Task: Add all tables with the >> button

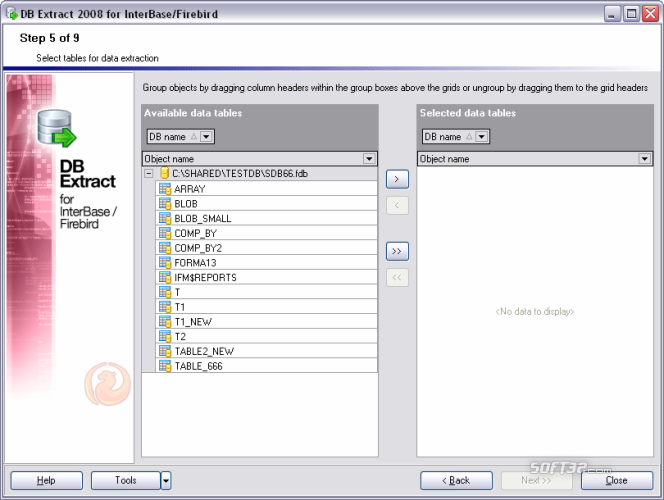Action: (397, 251)
